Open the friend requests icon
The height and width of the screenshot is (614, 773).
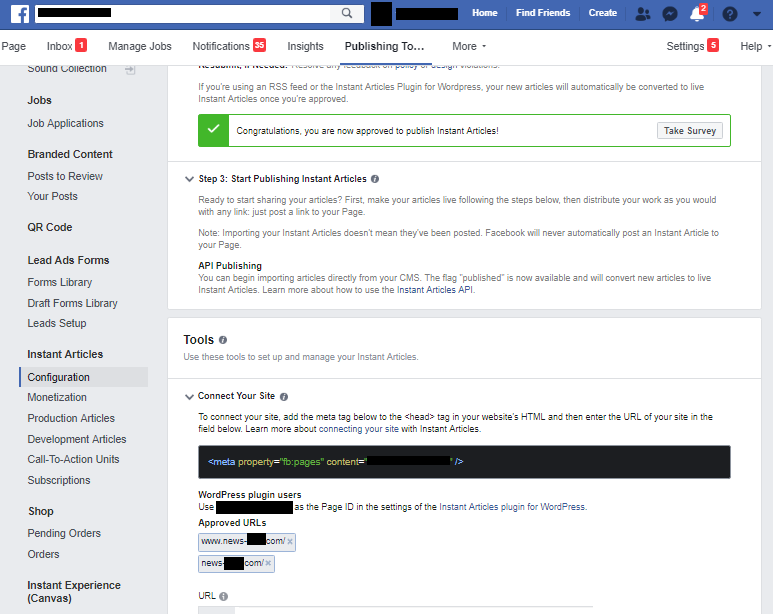click(x=643, y=13)
